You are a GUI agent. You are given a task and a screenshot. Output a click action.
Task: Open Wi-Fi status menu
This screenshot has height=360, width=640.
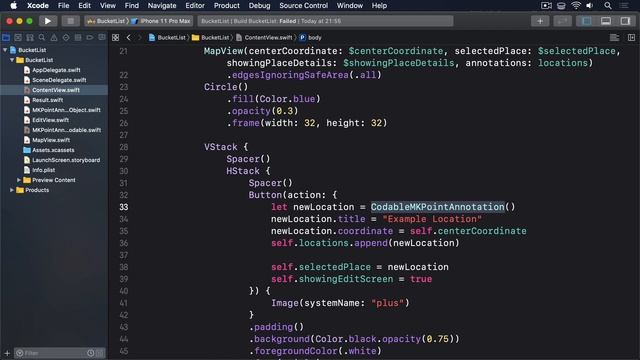[x=576, y=6]
